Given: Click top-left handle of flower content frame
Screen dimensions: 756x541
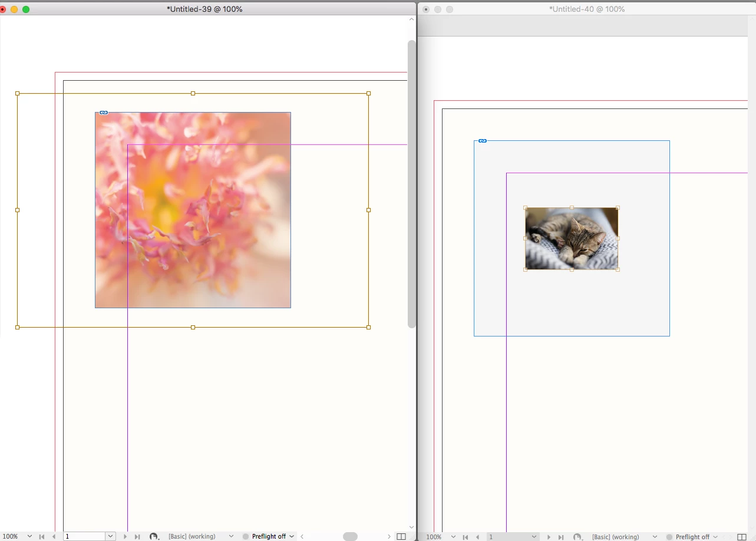Looking at the screenshot, I should [17, 93].
